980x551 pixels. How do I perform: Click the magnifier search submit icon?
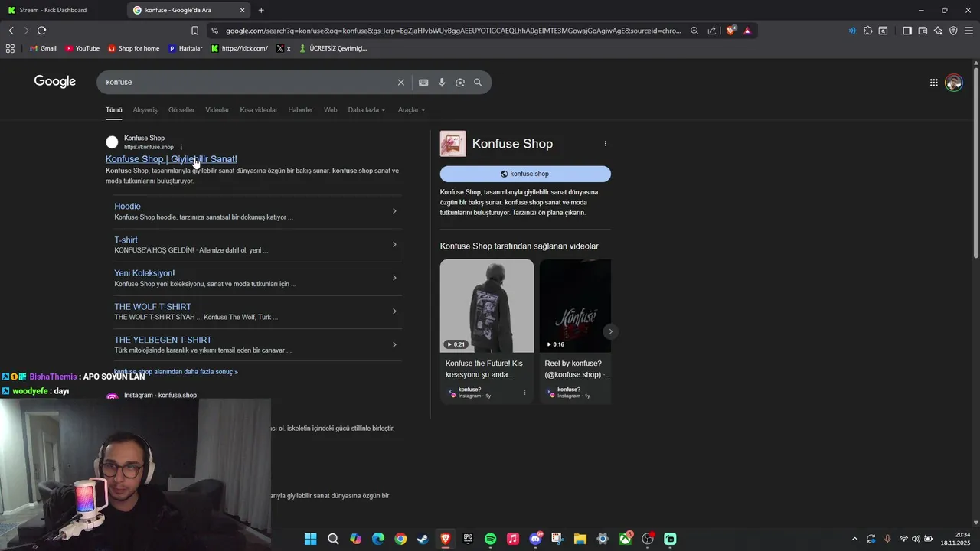tap(478, 82)
